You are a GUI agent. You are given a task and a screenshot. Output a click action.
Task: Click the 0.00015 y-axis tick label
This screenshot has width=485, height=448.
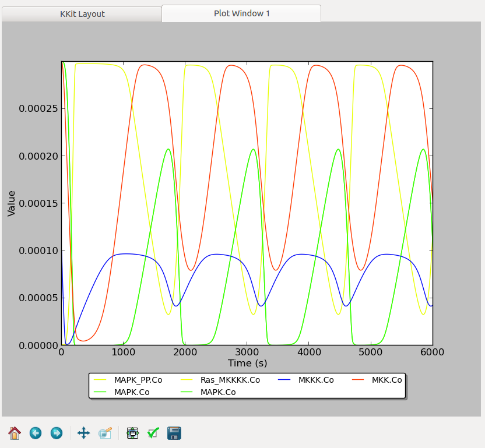coord(38,203)
